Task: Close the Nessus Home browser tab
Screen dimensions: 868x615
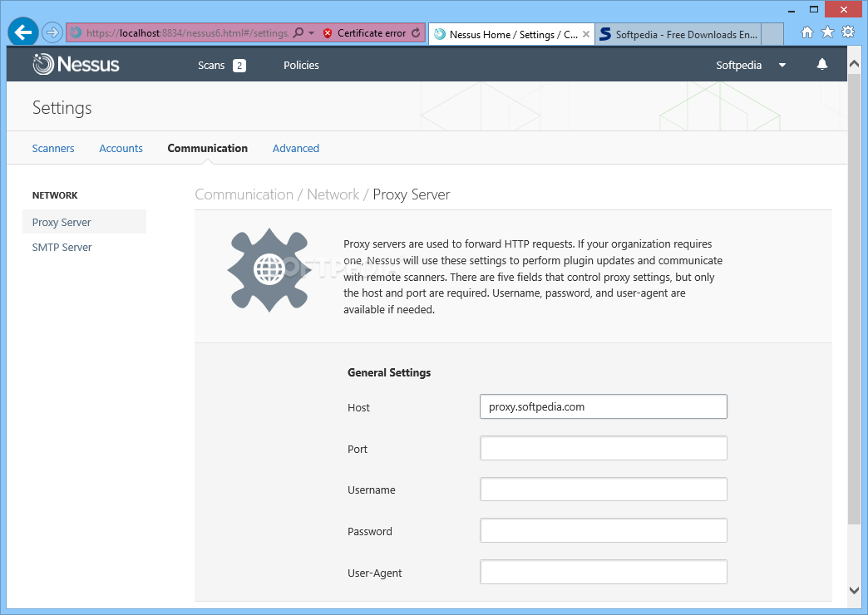Action: (585, 34)
